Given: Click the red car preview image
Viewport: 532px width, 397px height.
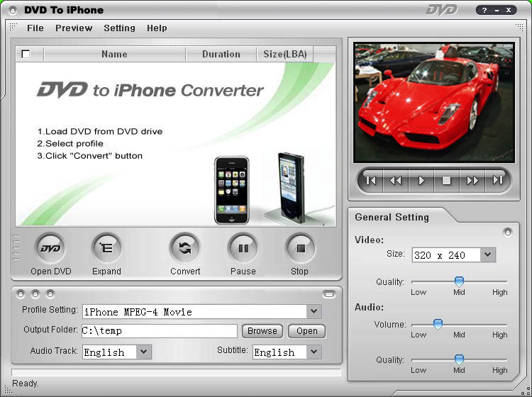Looking at the screenshot, I should [x=434, y=102].
